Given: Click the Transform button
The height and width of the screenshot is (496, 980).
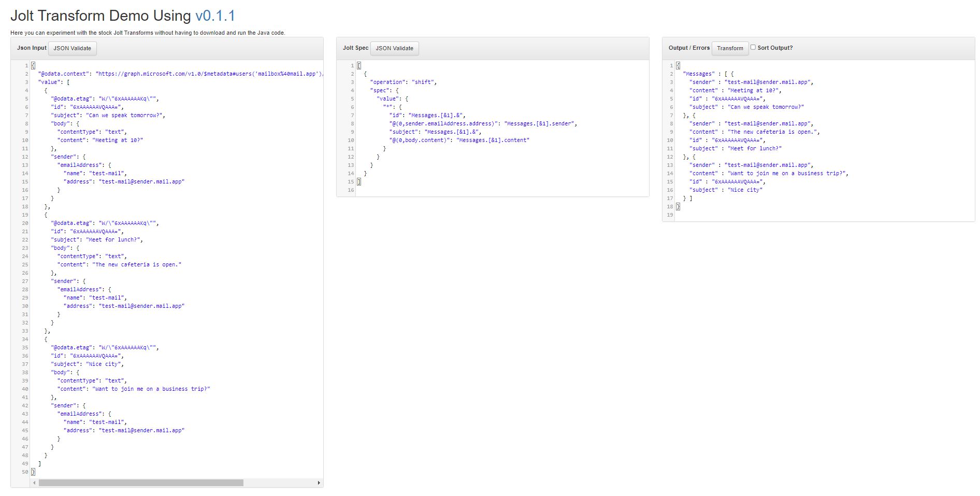Looking at the screenshot, I should 730,48.
